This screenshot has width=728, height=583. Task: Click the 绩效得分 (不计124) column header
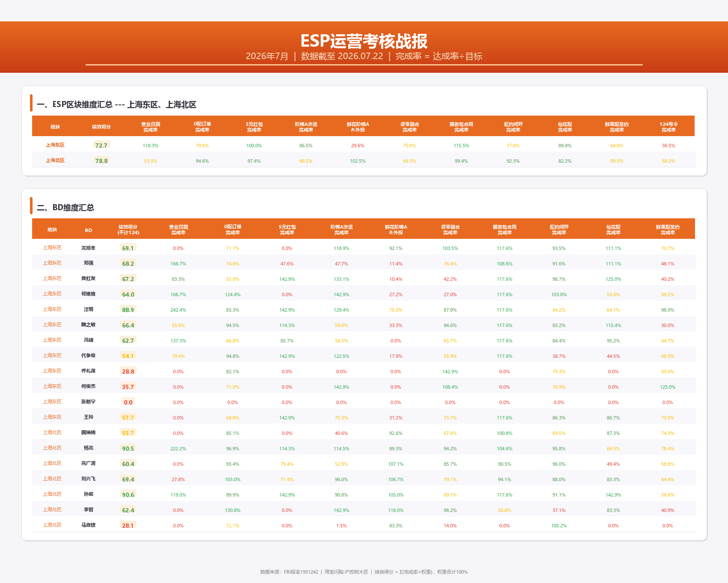pos(128,230)
